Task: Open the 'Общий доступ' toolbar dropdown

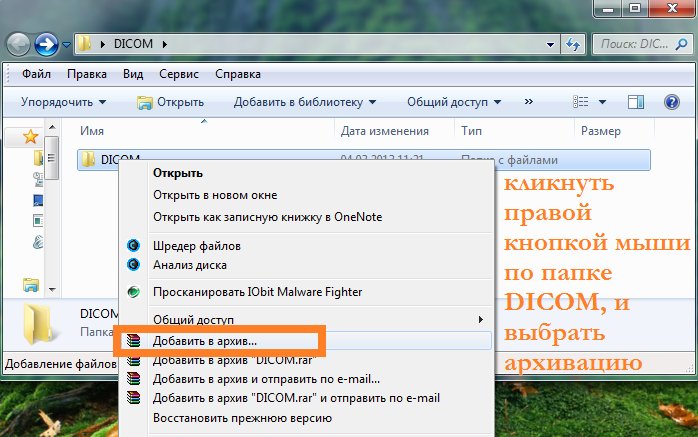Action: (452, 102)
